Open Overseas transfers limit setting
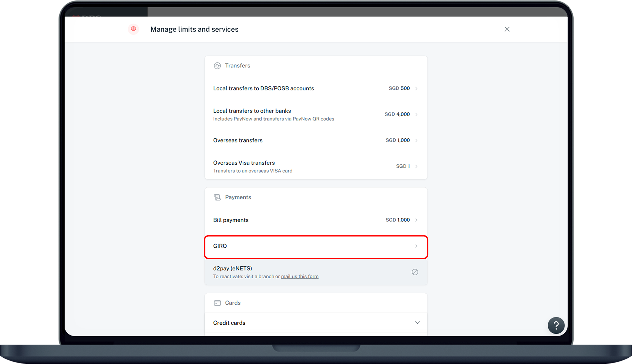Screen dimensions: 632x364 (x=238, y=140)
